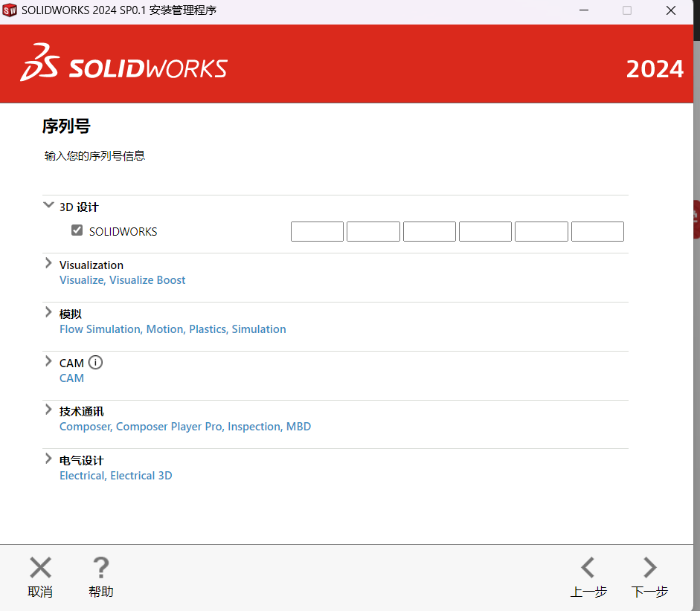Click the first serial number input box
Image resolution: width=700 pixels, height=611 pixels.
[x=317, y=231]
